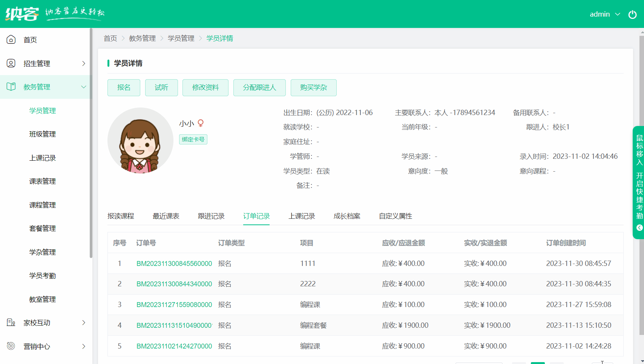This screenshot has width=644, height=364.
Task: Expand the 招生管理 submenu
Action: [x=83, y=63]
